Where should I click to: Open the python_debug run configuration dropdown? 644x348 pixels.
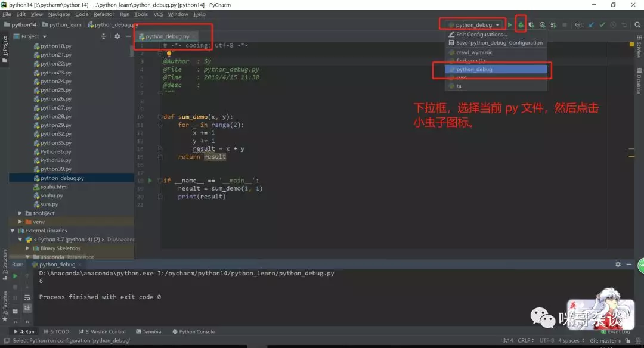tap(474, 24)
